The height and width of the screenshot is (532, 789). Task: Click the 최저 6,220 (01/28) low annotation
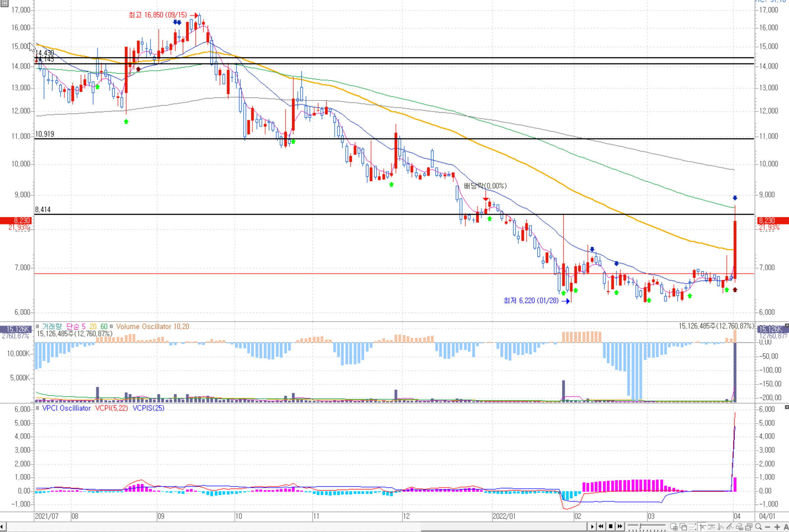[531, 301]
